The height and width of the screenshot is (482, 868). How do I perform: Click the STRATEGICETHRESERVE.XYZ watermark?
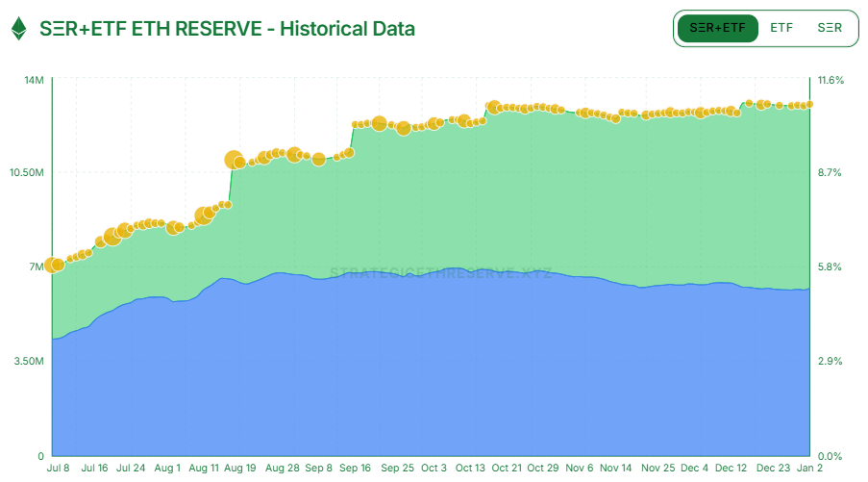[x=440, y=273]
